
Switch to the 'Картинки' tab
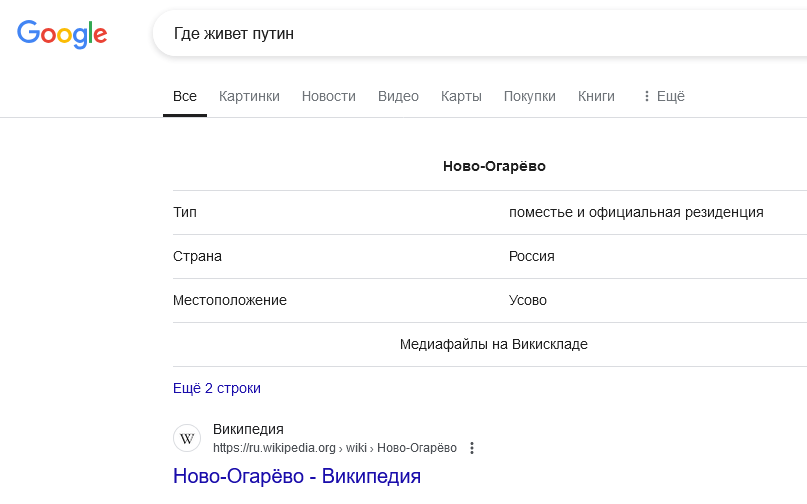pyautogui.click(x=249, y=96)
